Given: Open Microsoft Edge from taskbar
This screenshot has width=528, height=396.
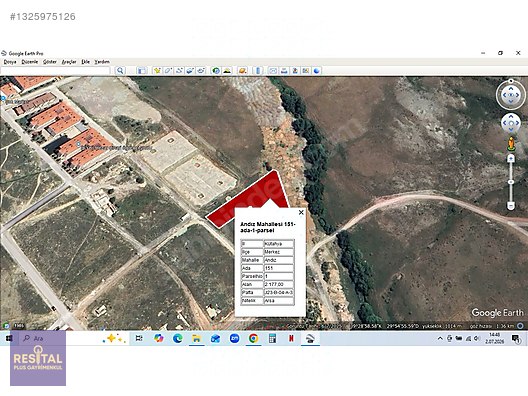Looking at the screenshot, I should point(177,338).
